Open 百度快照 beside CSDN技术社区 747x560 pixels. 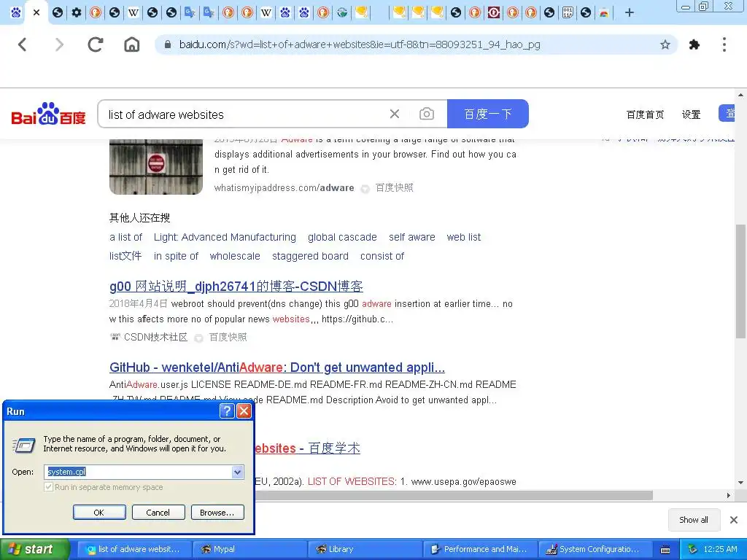pyautogui.click(x=228, y=337)
